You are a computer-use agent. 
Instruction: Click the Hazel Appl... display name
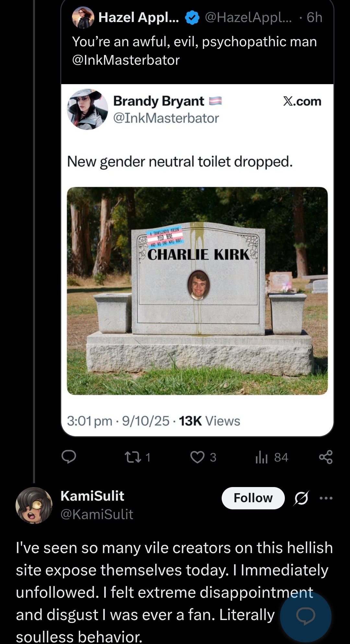138,17
